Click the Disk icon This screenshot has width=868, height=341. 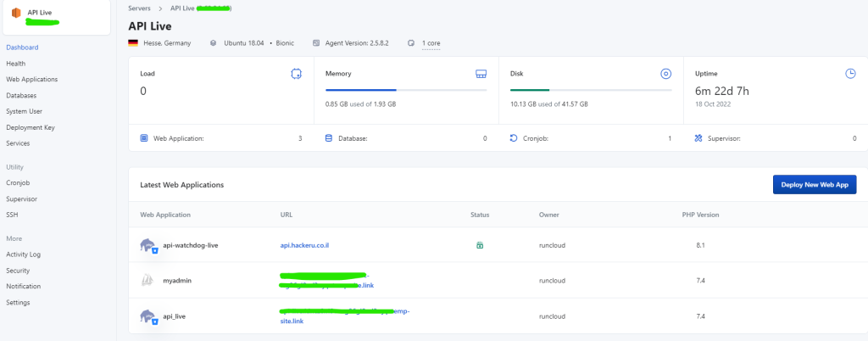(665, 74)
